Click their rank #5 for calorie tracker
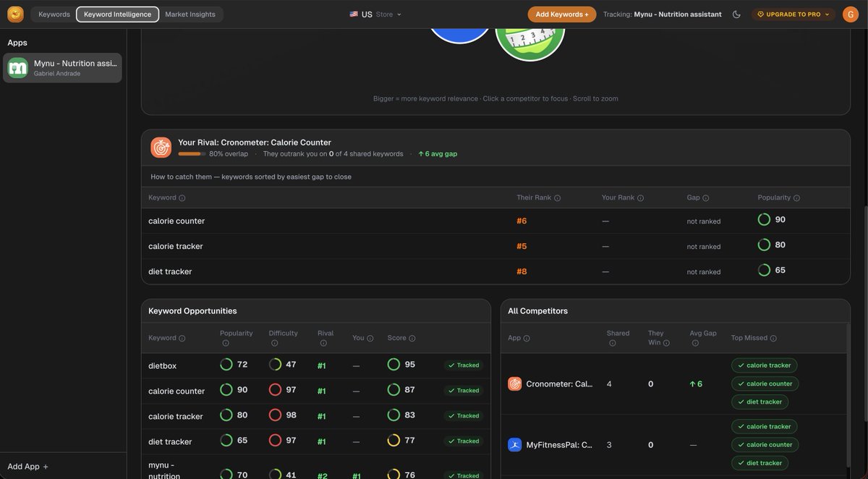This screenshot has height=479, width=868. [x=522, y=247]
